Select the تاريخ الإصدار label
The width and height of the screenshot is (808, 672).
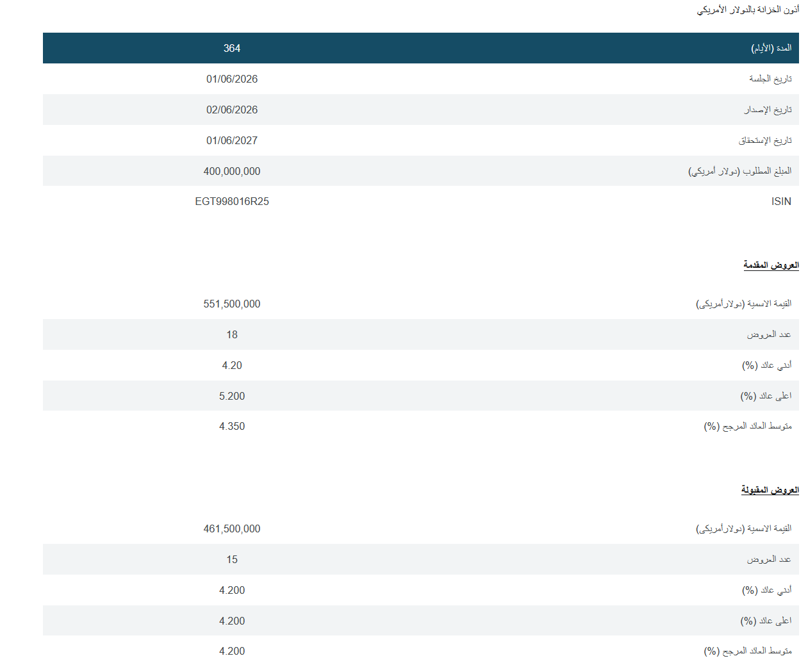pos(768,110)
